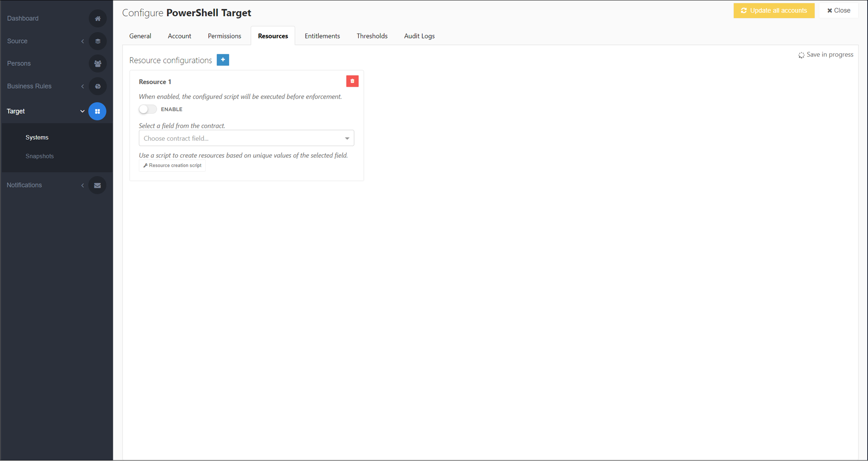Go to the Thresholds tab
Viewport: 868px width, 461px height.
tap(372, 36)
